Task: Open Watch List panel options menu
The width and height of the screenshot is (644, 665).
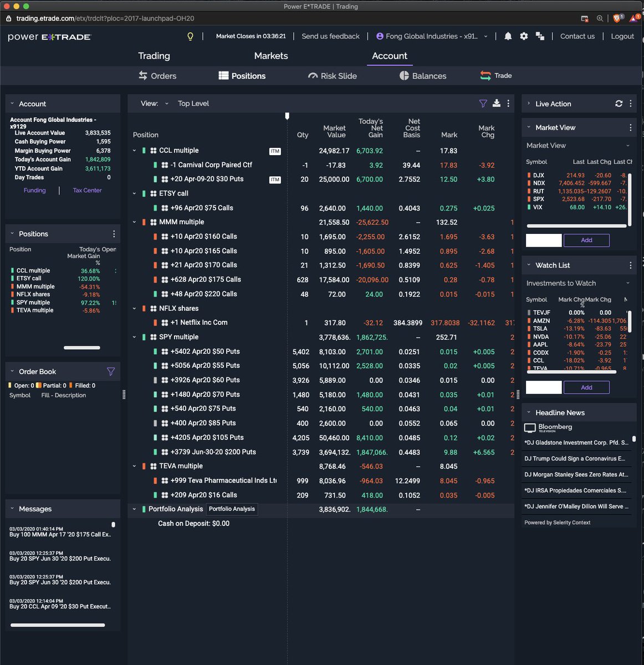Action: [x=630, y=265]
